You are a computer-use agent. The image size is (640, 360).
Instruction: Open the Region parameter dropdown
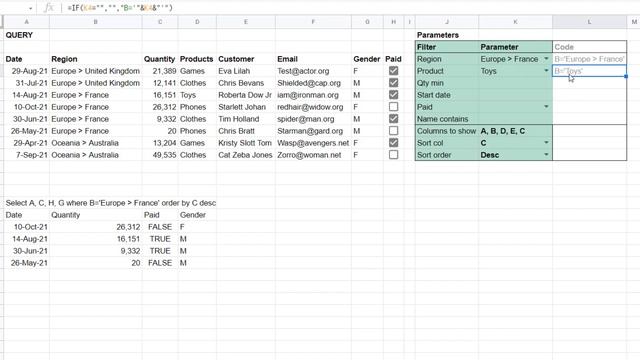pyautogui.click(x=546, y=59)
